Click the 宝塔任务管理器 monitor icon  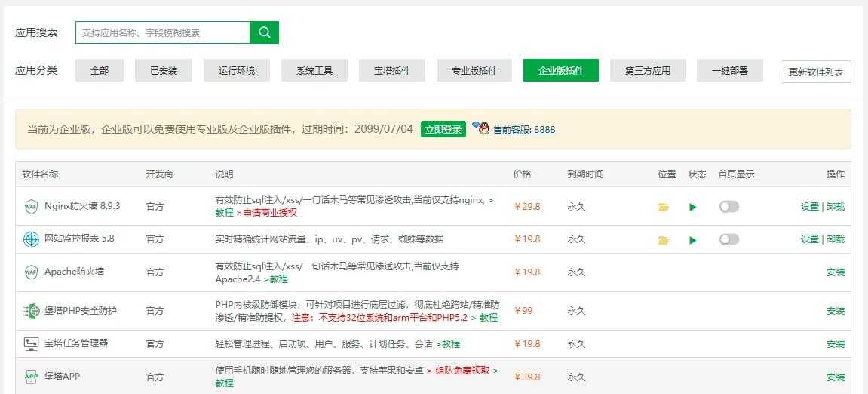(x=31, y=343)
